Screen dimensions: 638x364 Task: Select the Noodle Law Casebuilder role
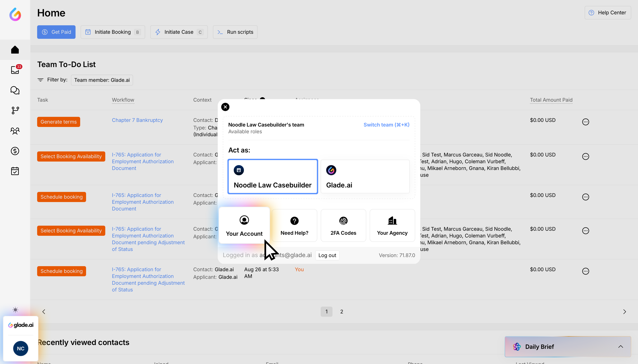click(x=273, y=177)
